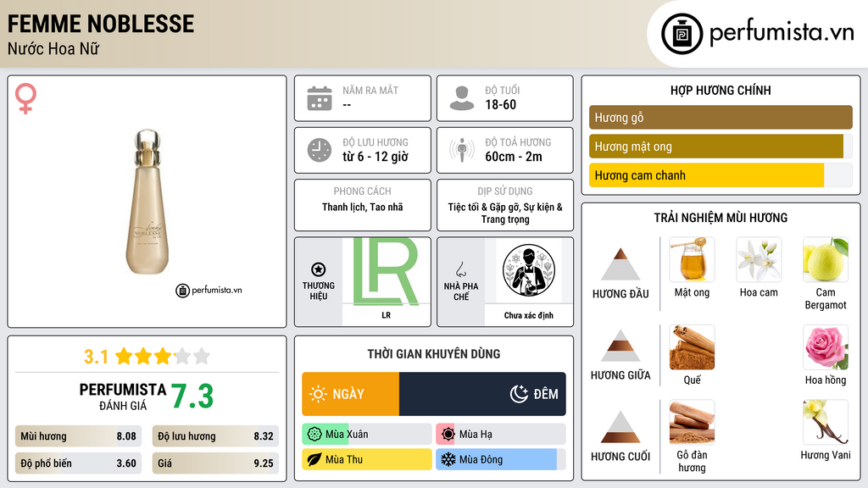
Task: Click the 'Thanh lịch, Tao nhã' style text
Action: click(x=363, y=207)
